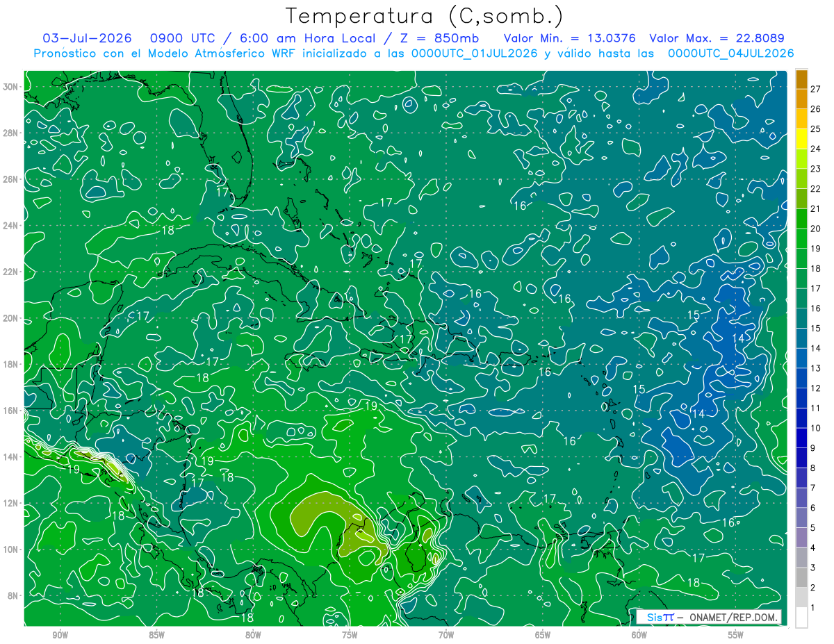Click the colorbar legend value '6'

coord(813,508)
